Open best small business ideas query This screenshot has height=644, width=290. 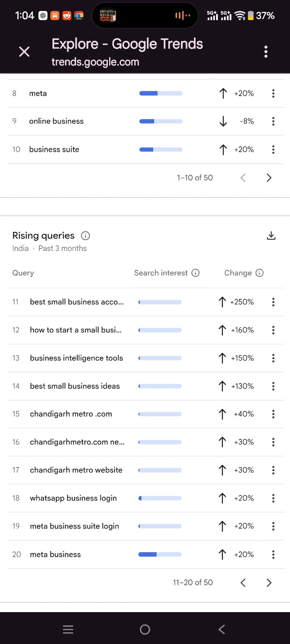tap(75, 386)
